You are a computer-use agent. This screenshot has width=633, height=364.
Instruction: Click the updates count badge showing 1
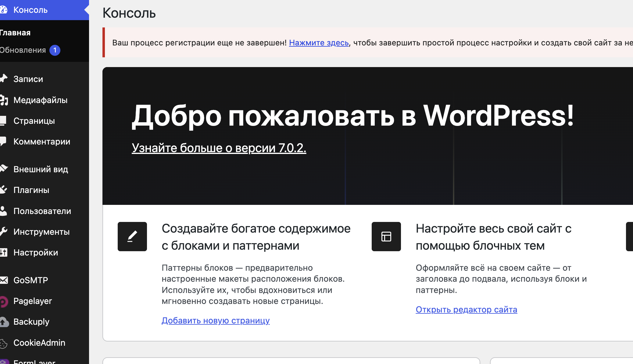(55, 50)
